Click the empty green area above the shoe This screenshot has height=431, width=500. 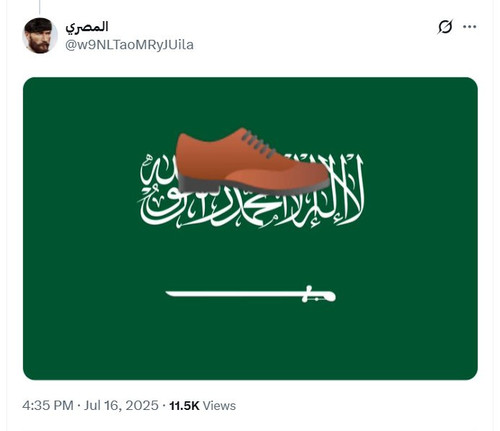click(x=250, y=102)
